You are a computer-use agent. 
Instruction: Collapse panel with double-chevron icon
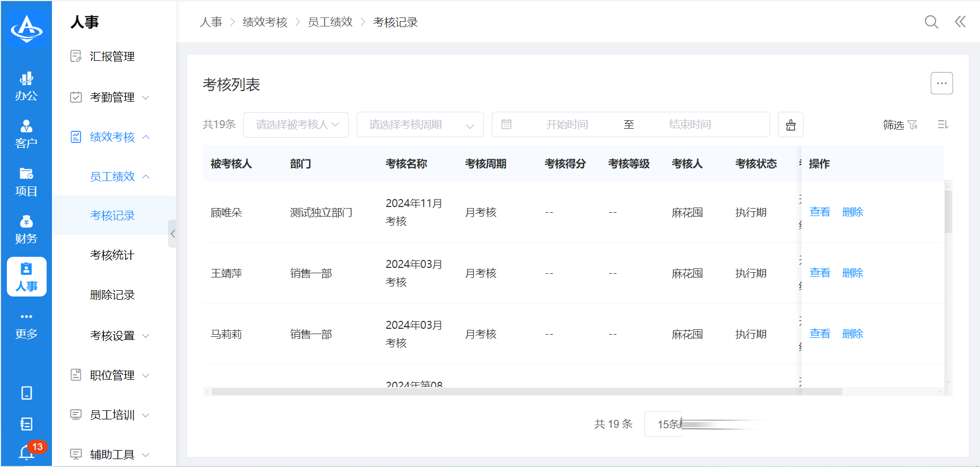960,22
